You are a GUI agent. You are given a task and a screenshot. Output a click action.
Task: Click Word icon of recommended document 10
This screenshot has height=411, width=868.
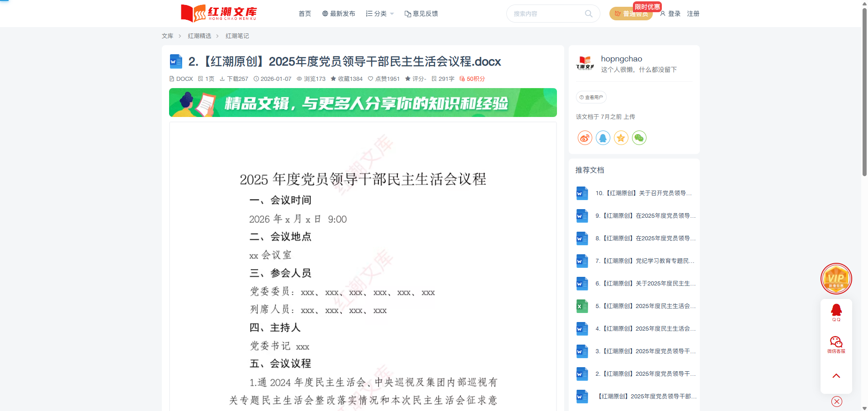(x=582, y=193)
